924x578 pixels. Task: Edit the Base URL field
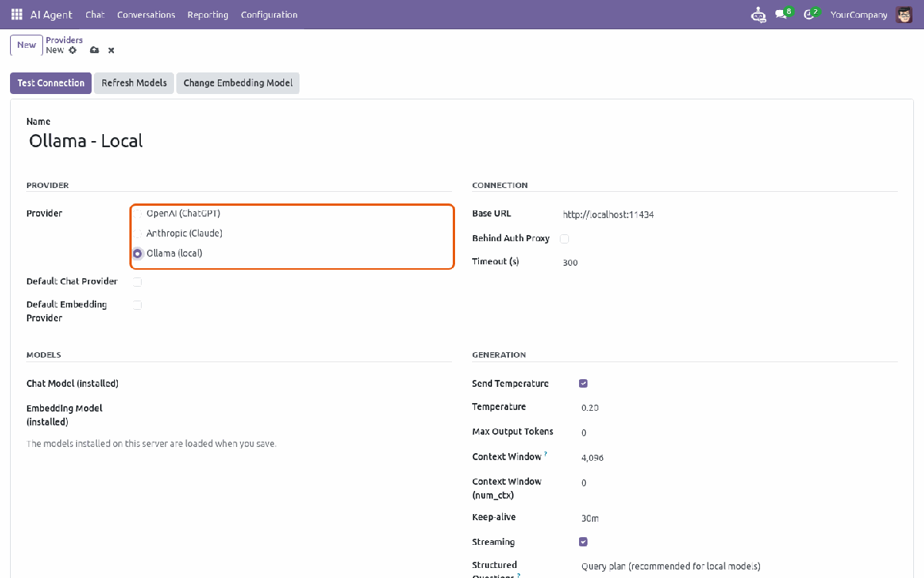pos(729,215)
